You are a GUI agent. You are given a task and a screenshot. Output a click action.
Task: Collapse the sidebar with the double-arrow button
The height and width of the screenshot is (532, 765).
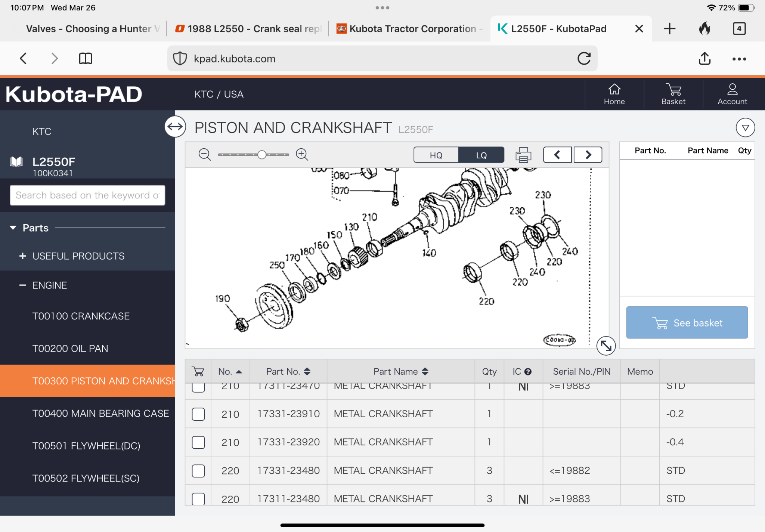(x=175, y=127)
